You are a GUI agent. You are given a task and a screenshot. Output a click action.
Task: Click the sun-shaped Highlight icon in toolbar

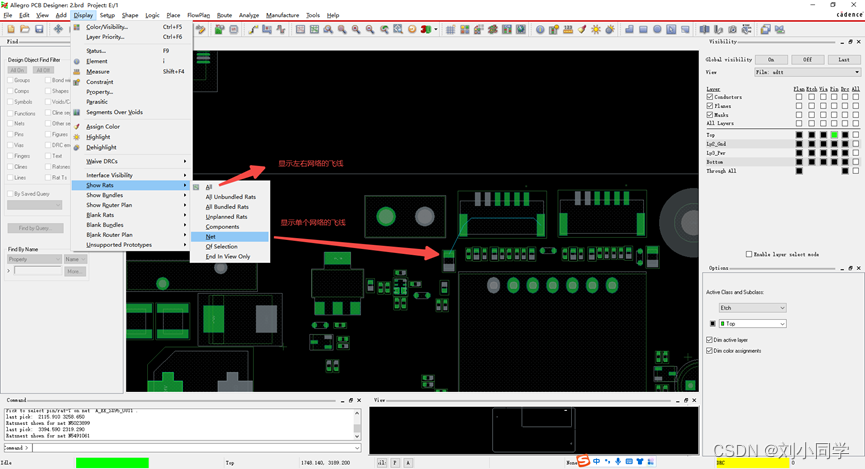tap(596, 29)
